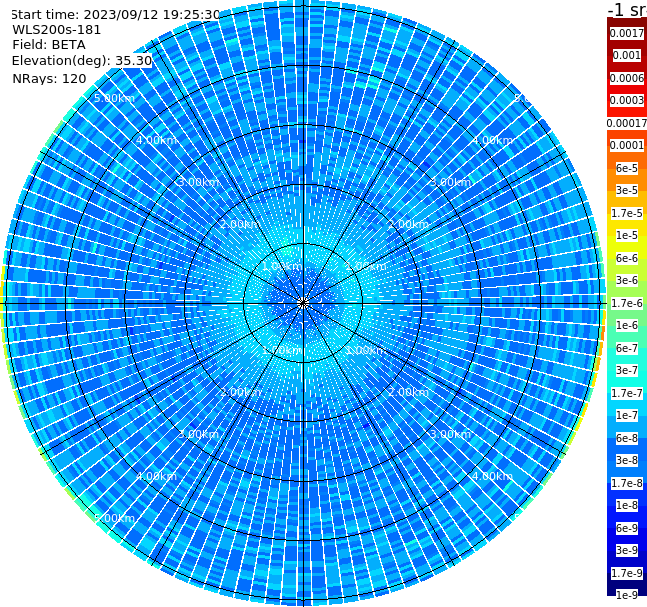Pick the 1e-5 colorbar value

627,235
